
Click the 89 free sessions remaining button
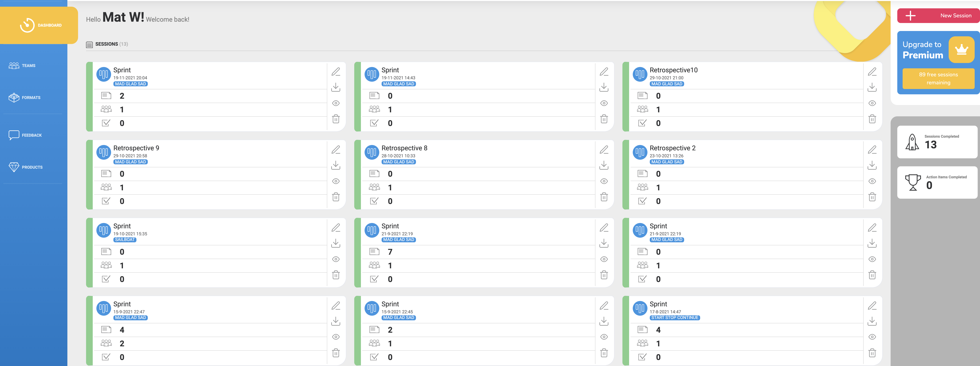(938, 79)
